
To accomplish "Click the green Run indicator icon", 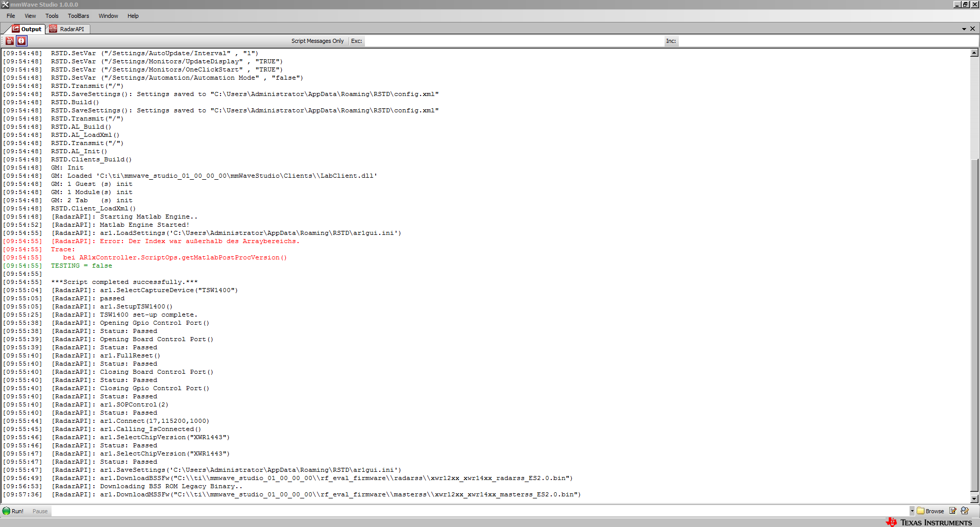I will click(6, 511).
